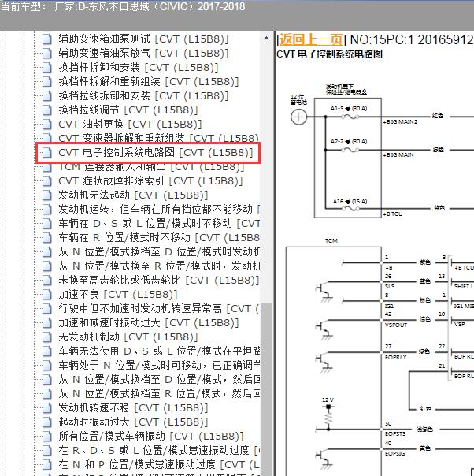The image size is (474, 476).
Task: Click document icon beside 未换至高齿轮比或低齿轮比
Action: pyautogui.click(x=46, y=281)
